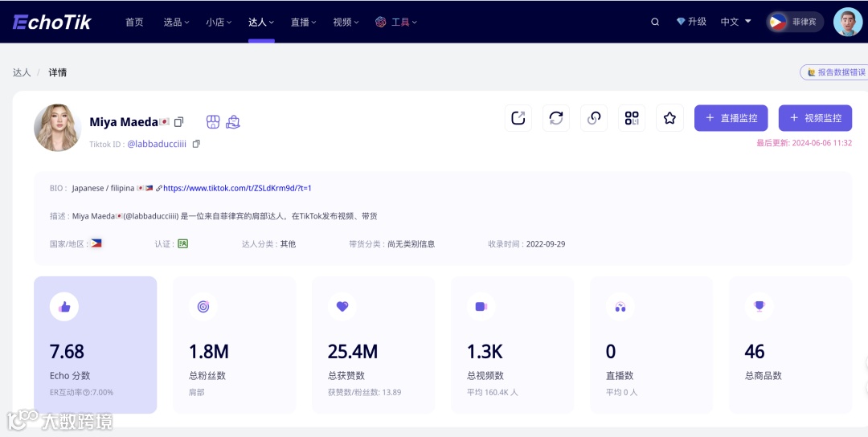This screenshot has height=437, width=868.
Task: Click the verification badge icon
Action: pos(182,243)
